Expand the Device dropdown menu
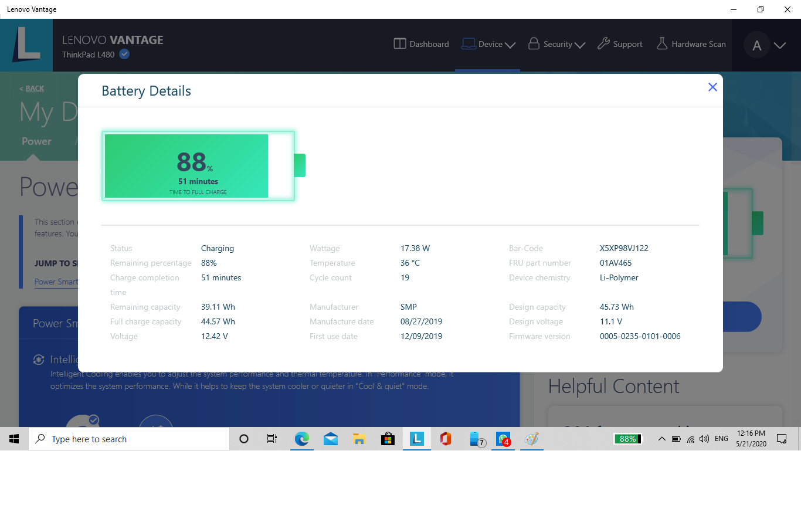The width and height of the screenshot is (801, 532). (x=488, y=44)
